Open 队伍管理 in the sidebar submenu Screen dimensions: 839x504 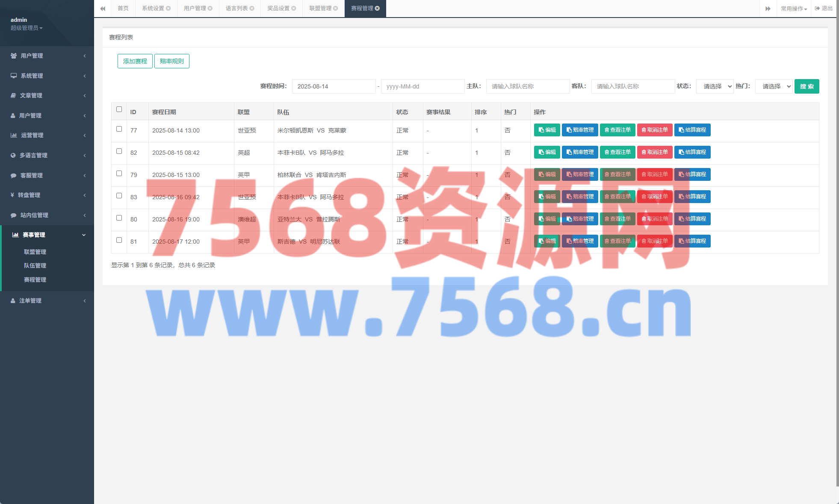point(35,265)
